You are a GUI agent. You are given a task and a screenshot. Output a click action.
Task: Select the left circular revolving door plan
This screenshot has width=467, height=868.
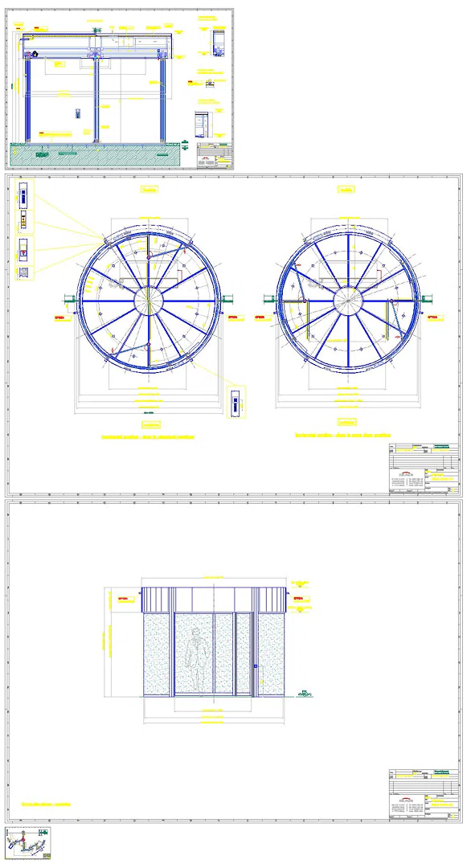pos(149,301)
